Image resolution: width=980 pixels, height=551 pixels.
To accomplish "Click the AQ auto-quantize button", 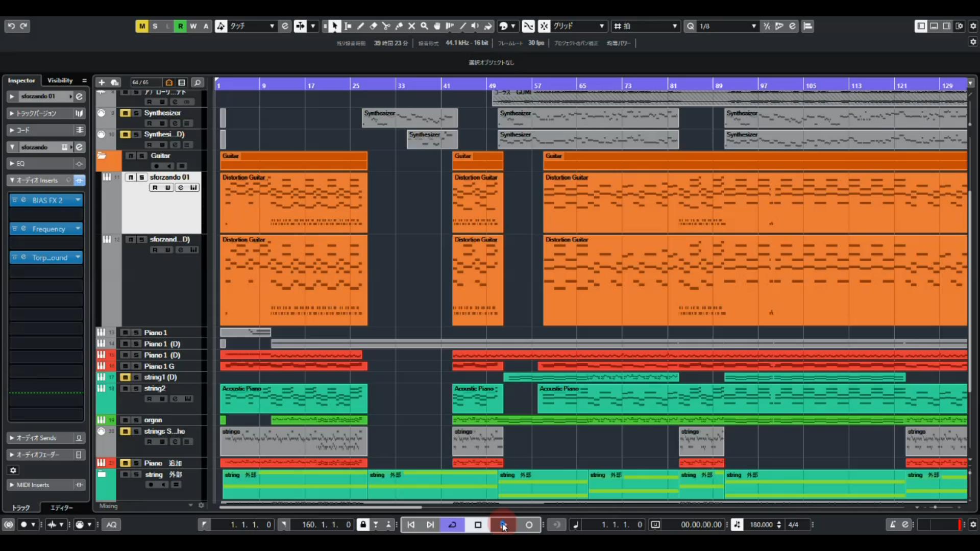I will (111, 524).
